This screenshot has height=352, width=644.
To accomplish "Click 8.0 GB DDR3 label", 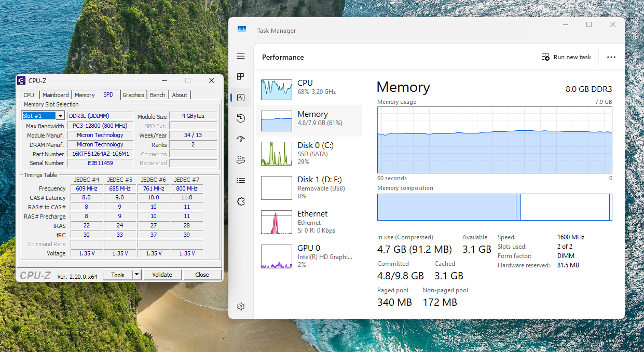I will (588, 89).
